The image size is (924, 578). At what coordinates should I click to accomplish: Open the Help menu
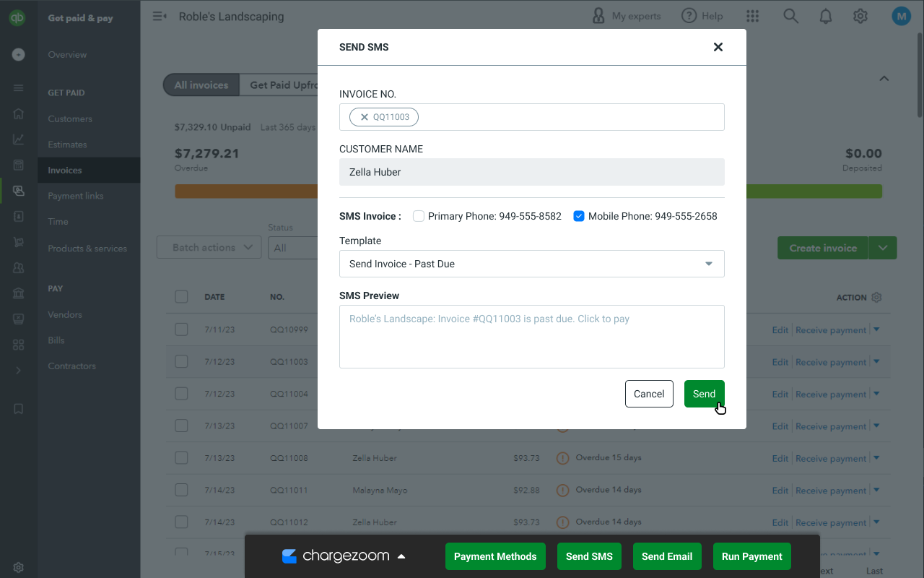(x=702, y=16)
